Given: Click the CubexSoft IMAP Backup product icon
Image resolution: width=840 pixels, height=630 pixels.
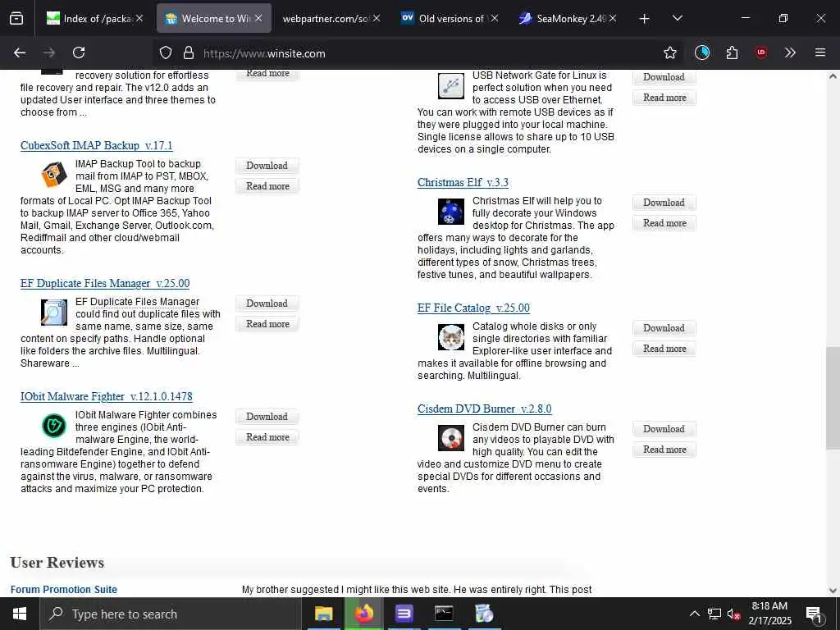Looking at the screenshot, I should pos(54,175).
